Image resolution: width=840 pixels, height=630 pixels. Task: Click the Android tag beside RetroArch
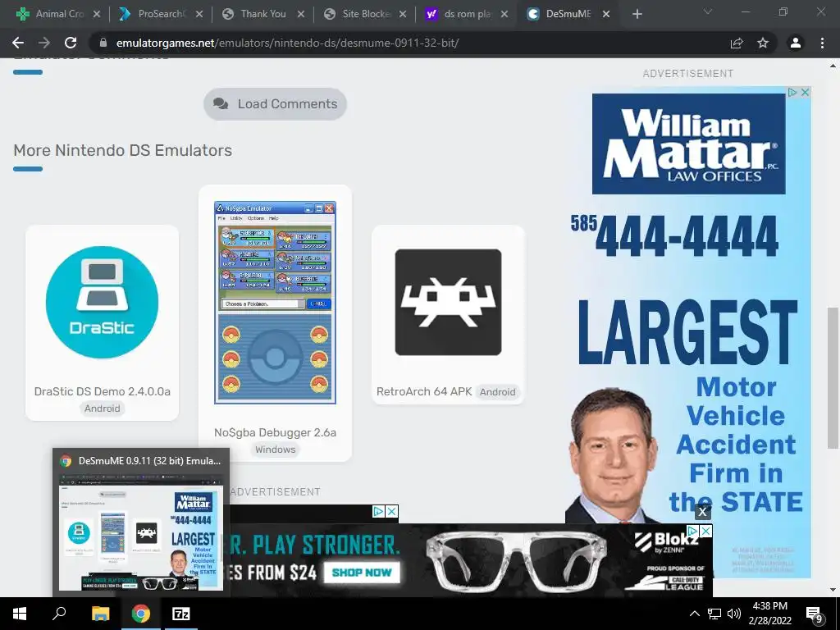[x=498, y=392]
